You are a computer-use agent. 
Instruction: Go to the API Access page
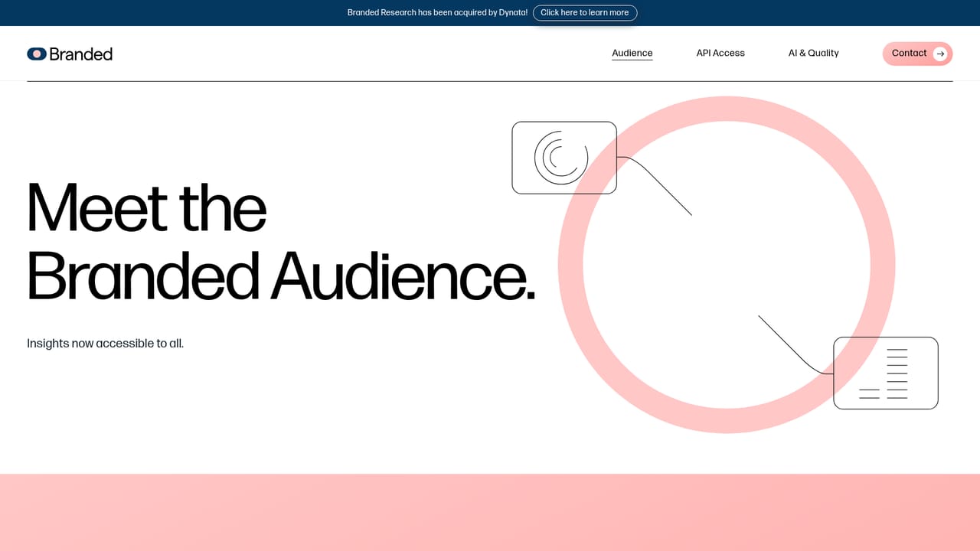tap(720, 54)
